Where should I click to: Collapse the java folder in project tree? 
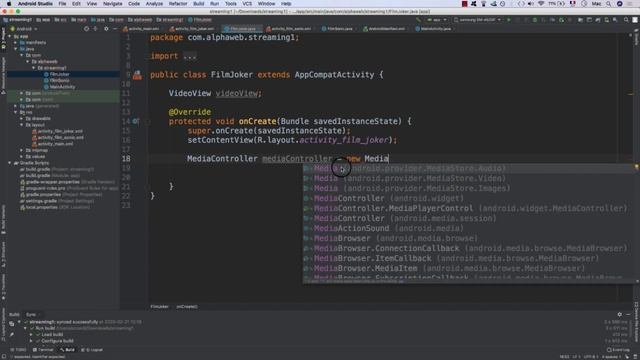click(16, 49)
